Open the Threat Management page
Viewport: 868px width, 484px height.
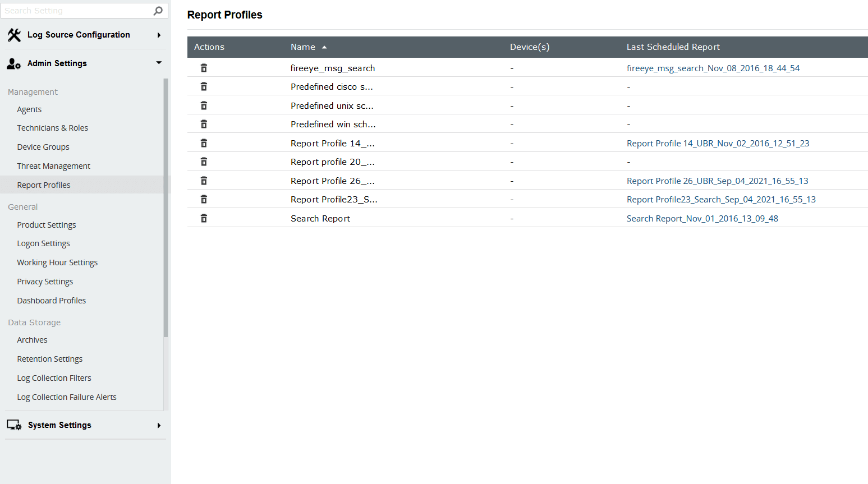[x=53, y=165]
